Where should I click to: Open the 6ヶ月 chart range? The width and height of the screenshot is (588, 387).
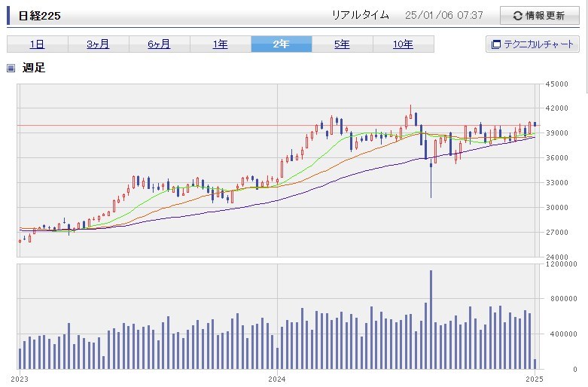(x=159, y=44)
